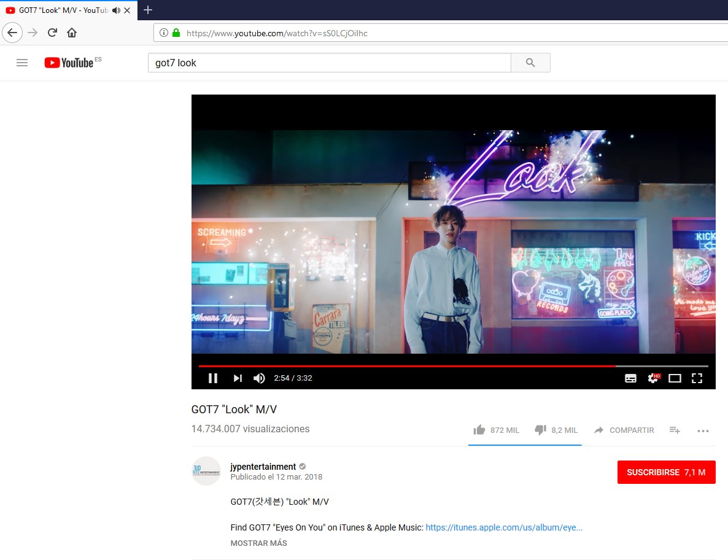Click the description line GOT7(갓세븐) "Look" M/V
728x560 pixels.
tap(279, 502)
